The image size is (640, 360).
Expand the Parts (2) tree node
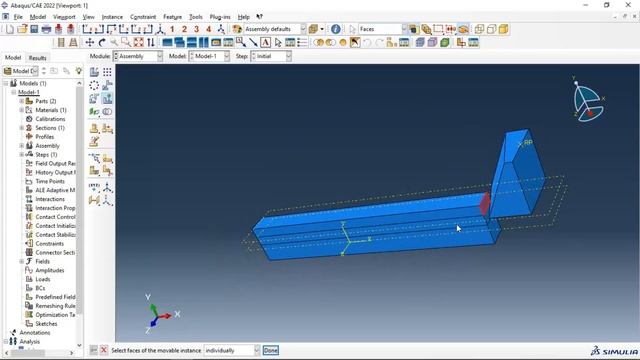(22, 101)
